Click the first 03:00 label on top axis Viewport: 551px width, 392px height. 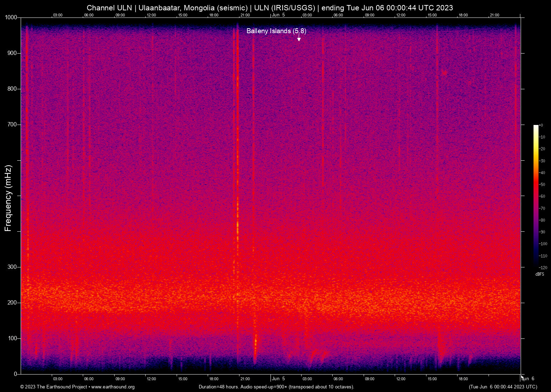point(57,15)
